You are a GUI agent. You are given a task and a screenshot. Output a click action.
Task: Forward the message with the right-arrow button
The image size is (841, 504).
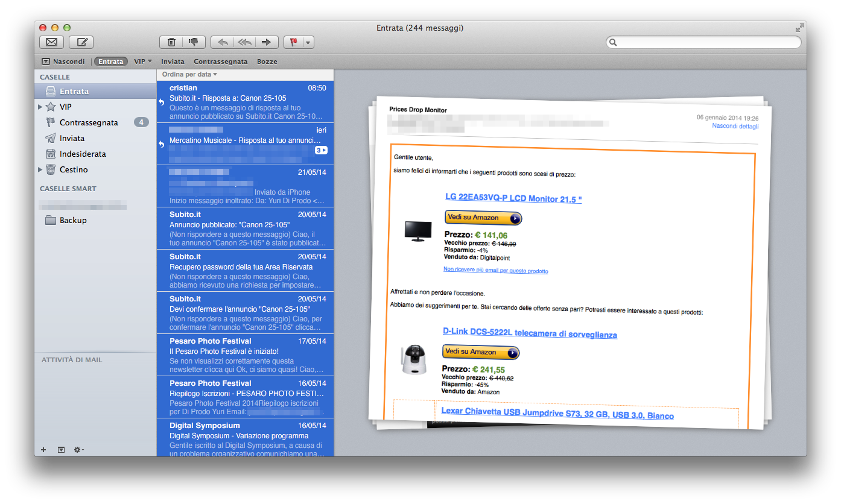pyautogui.click(x=267, y=42)
